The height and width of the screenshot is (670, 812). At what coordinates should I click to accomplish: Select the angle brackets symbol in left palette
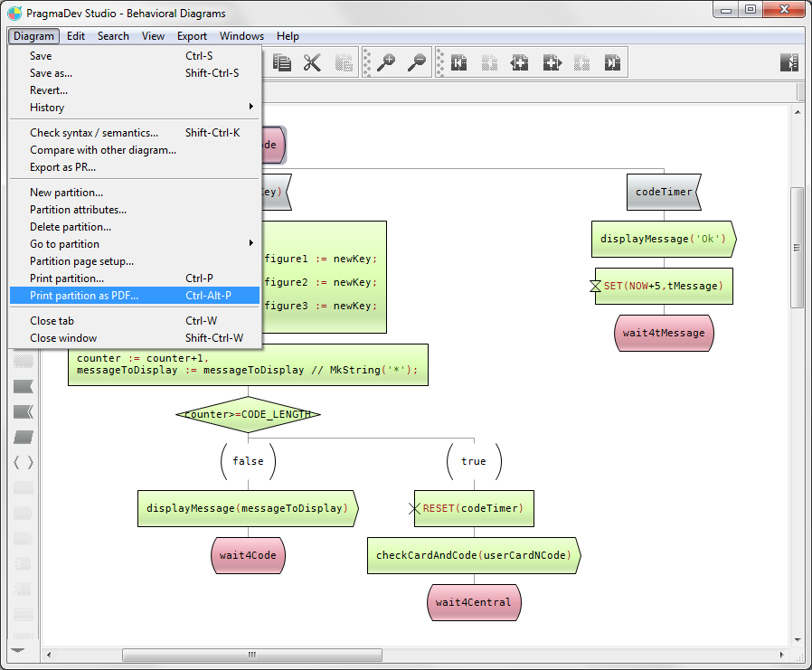(24, 462)
